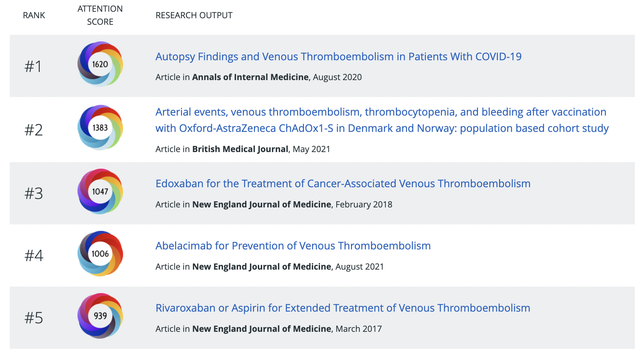Click the RESEARCH OUTPUT column header

click(x=194, y=15)
